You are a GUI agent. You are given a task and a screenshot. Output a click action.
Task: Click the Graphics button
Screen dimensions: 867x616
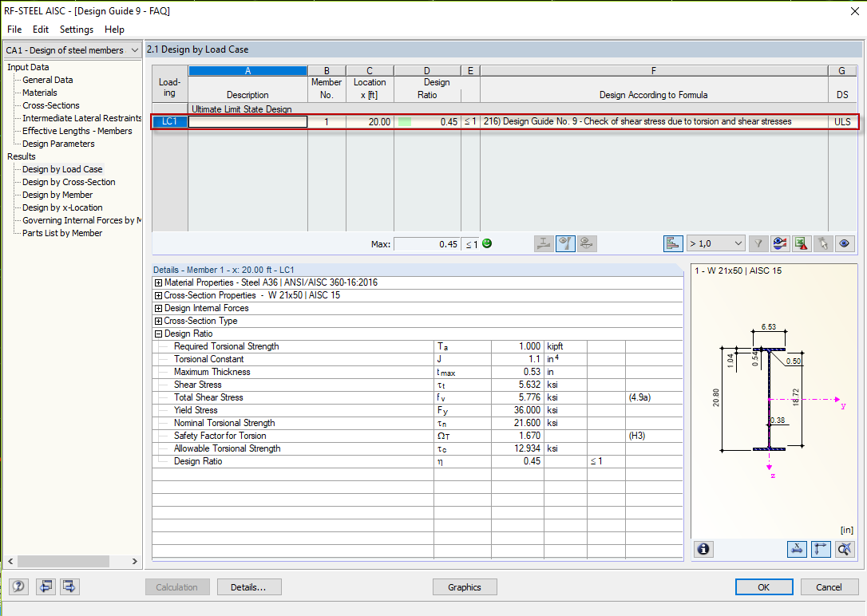pyautogui.click(x=465, y=586)
